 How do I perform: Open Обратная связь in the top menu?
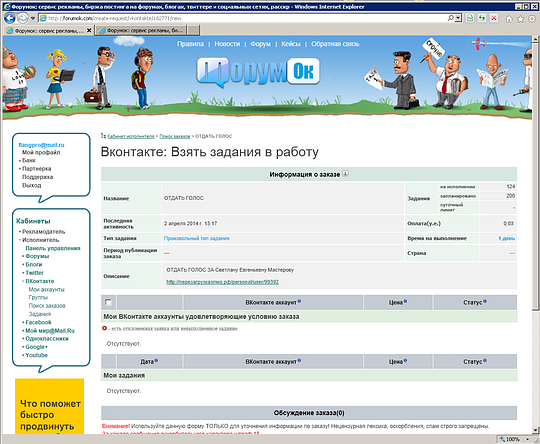(x=335, y=44)
